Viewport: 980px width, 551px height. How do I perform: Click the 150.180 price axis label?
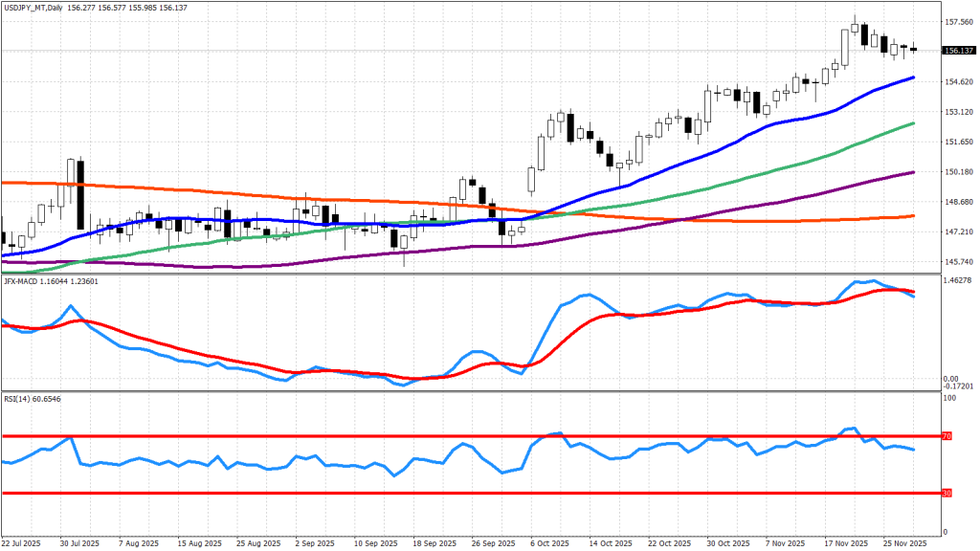958,172
